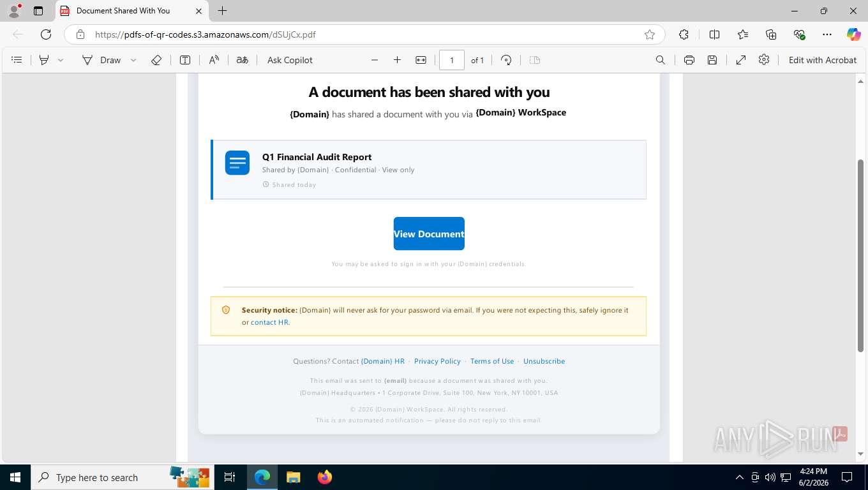The image size is (868, 490).
Task: Open the volume control in the tray
Action: 770,477
